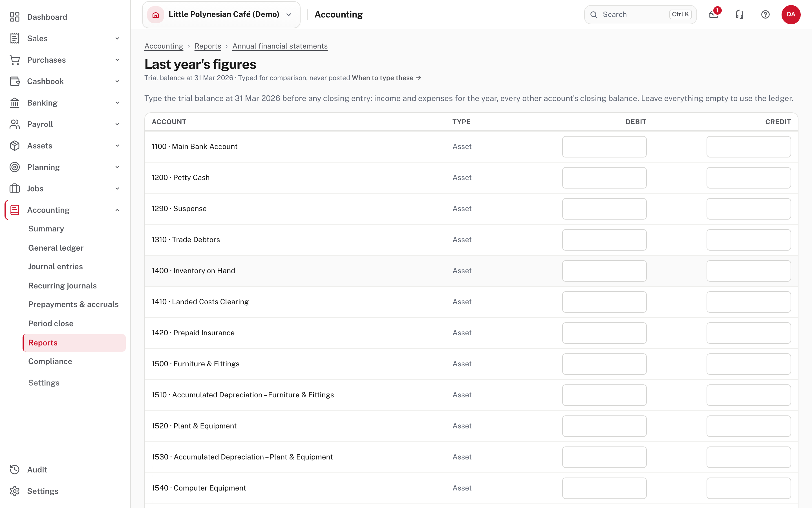Click the Debit field for Main Bank Account
The width and height of the screenshot is (812, 508).
[x=604, y=146]
